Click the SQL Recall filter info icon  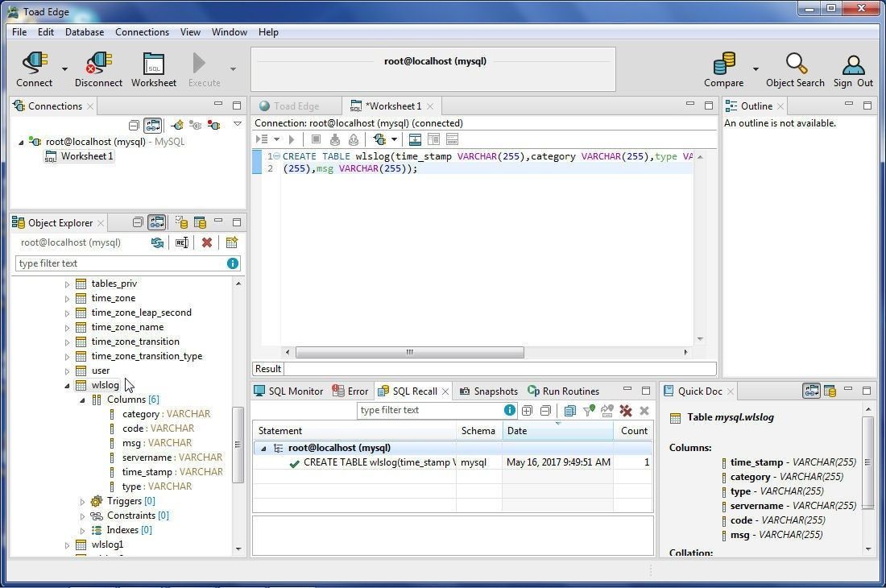pos(509,410)
